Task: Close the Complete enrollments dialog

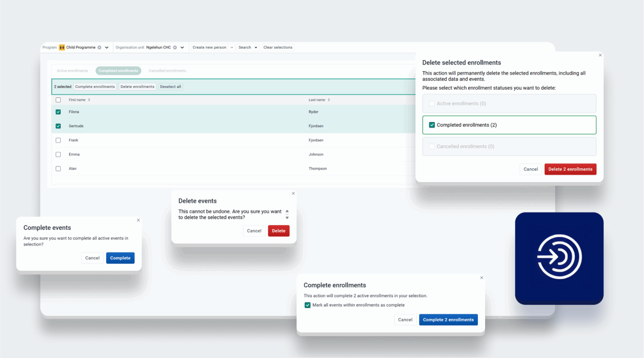Action: pos(481,278)
